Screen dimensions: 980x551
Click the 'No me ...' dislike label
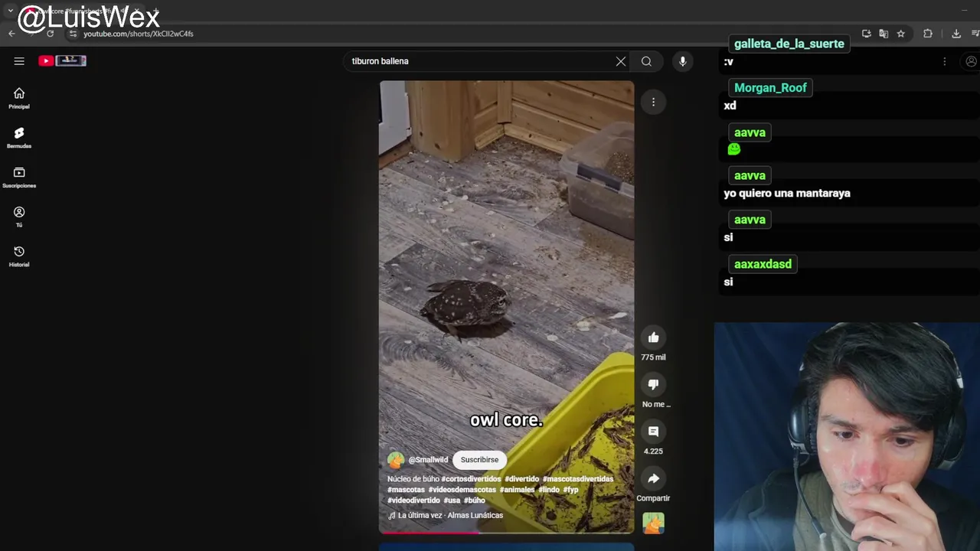pos(656,404)
